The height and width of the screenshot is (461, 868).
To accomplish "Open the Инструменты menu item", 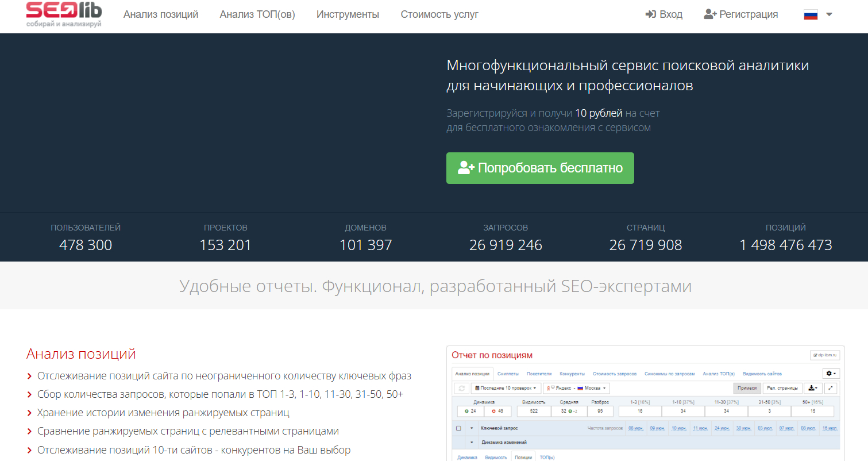I will pyautogui.click(x=348, y=14).
